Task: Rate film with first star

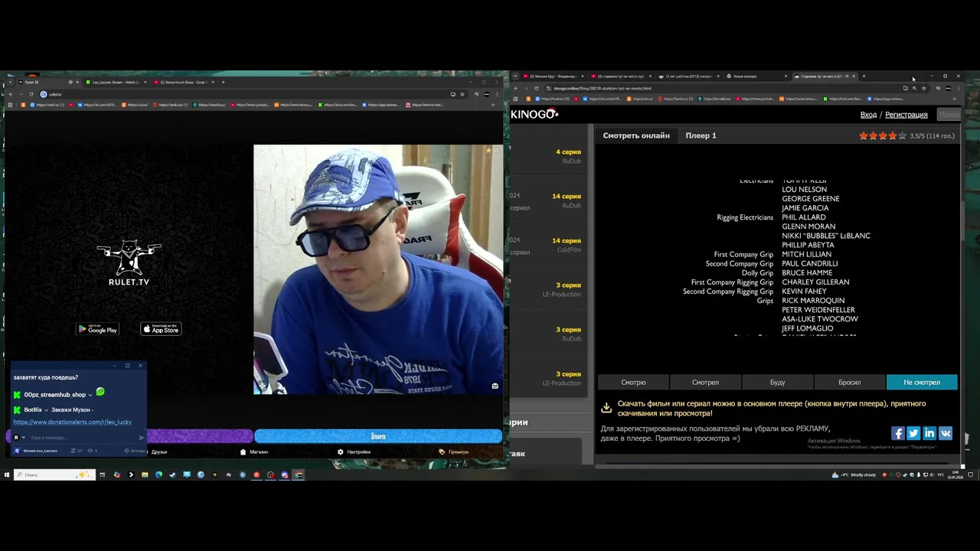Action: (x=864, y=135)
